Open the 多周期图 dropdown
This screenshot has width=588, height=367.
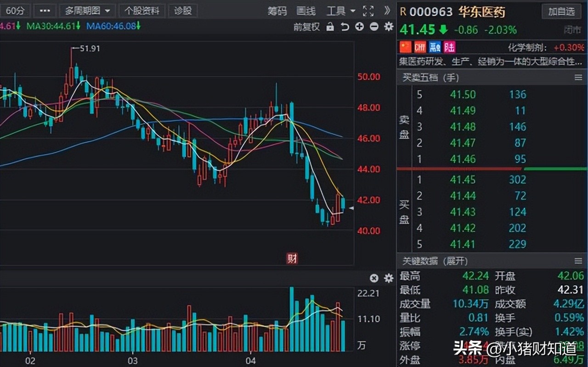pos(87,10)
